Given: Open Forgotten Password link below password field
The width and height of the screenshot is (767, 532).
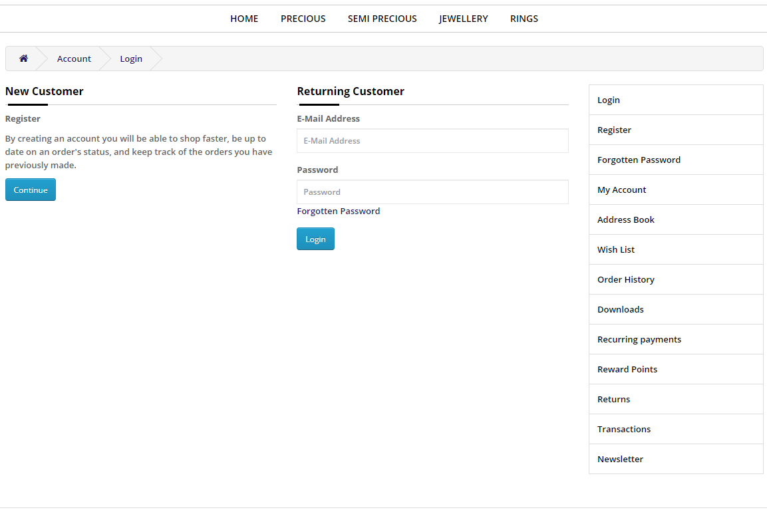Looking at the screenshot, I should (x=339, y=211).
